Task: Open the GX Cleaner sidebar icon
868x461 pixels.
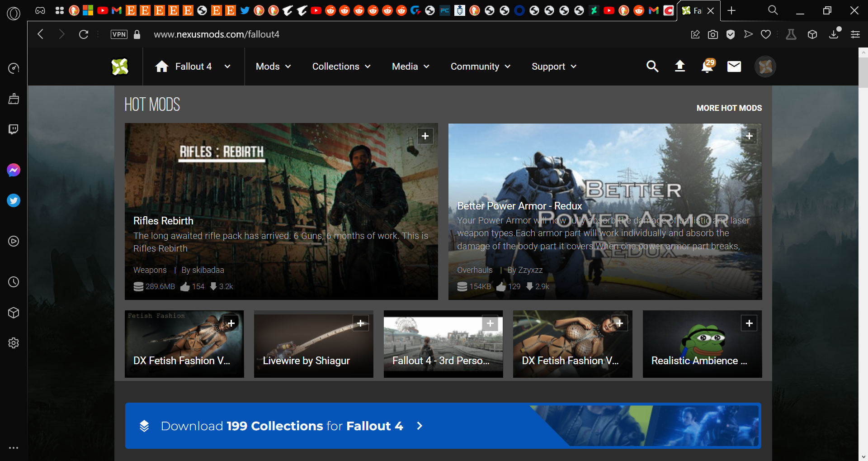Action: pyautogui.click(x=14, y=99)
